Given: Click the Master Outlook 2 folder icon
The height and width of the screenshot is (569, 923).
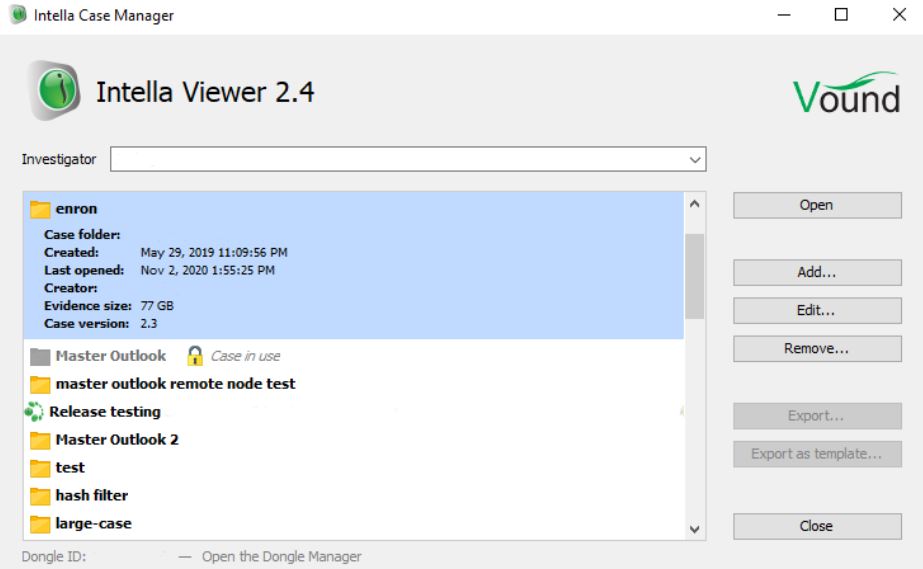Looking at the screenshot, I should coord(40,440).
